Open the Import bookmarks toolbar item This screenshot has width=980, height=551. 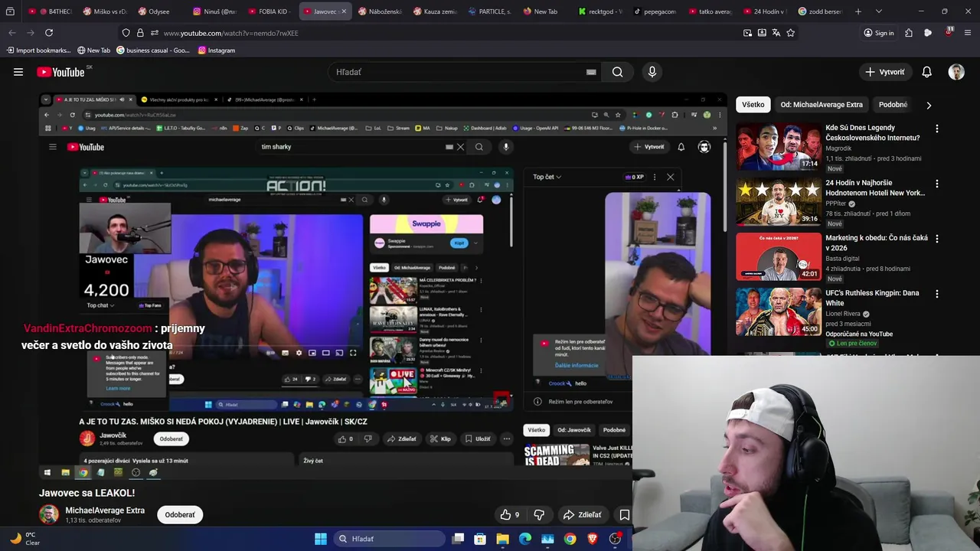(38, 51)
